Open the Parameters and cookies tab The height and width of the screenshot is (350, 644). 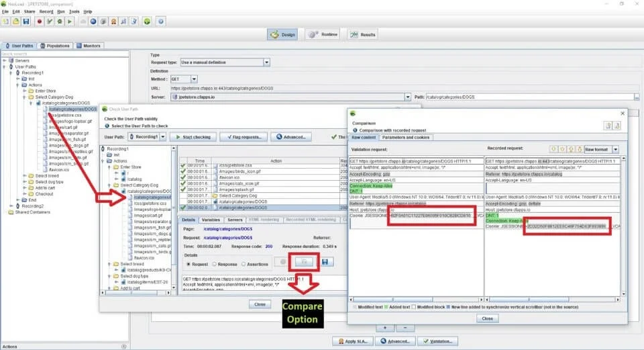tap(405, 137)
